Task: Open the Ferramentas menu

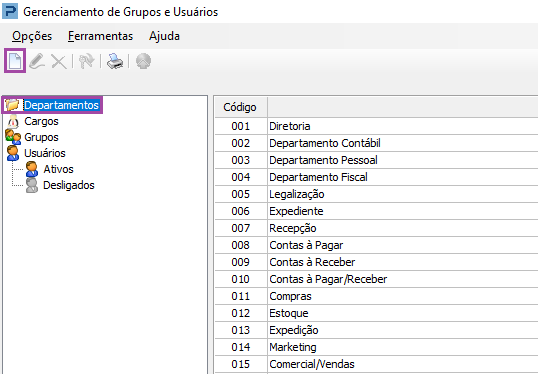Action: 100,36
